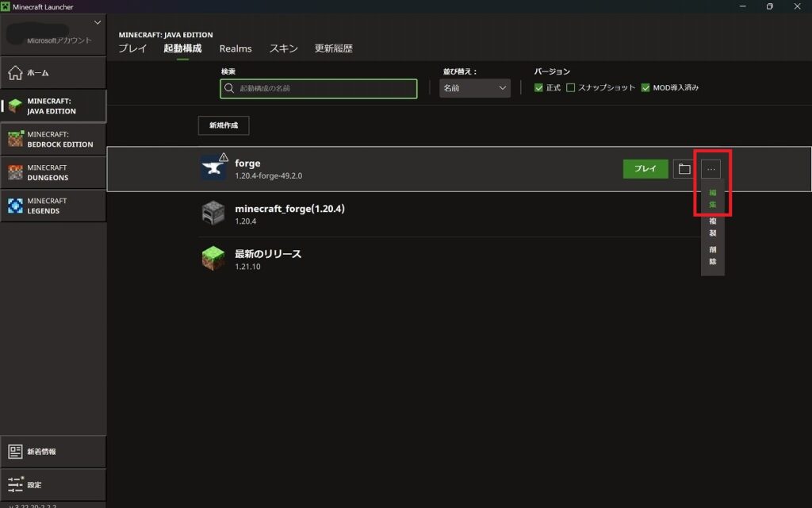Click the minecraft_forge furnace block icon
The height and width of the screenshot is (508, 812).
coord(213,214)
